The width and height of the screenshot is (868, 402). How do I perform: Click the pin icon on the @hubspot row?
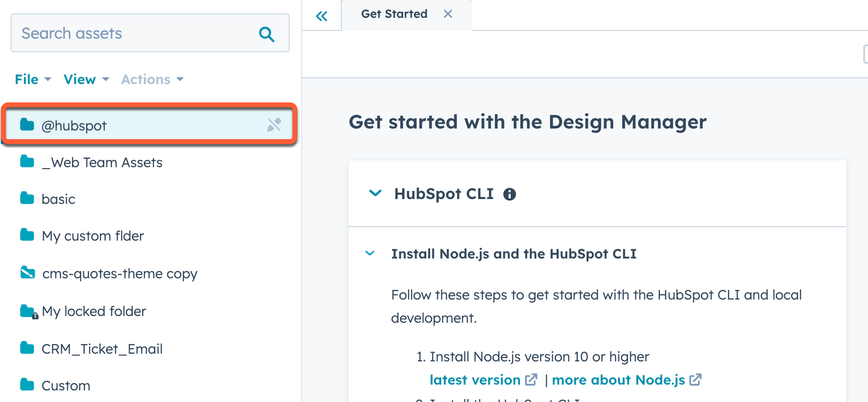[x=274, y=125]
